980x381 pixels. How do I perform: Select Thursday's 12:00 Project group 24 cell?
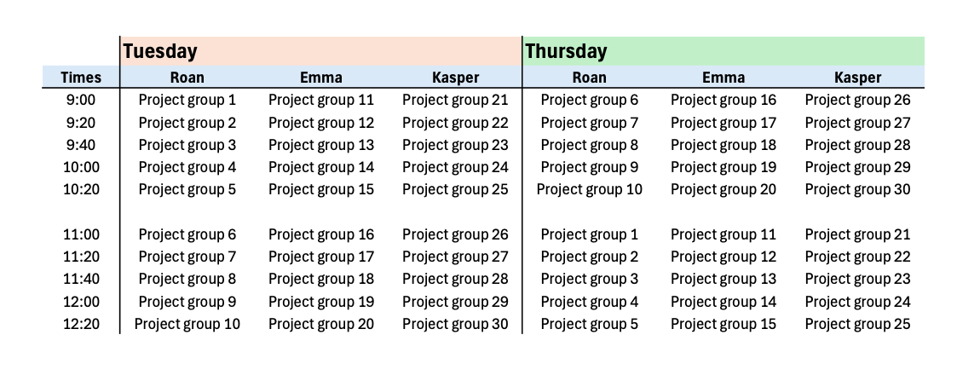857,302
